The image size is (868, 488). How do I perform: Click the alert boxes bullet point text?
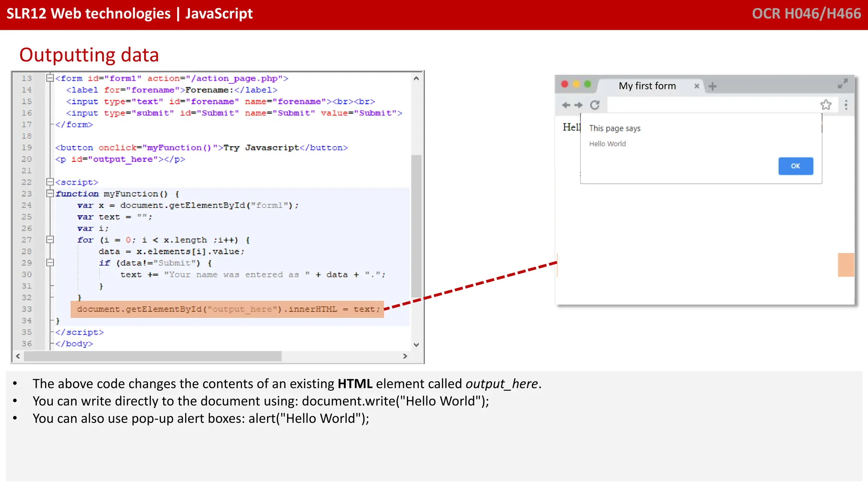[x=201, y=418]
